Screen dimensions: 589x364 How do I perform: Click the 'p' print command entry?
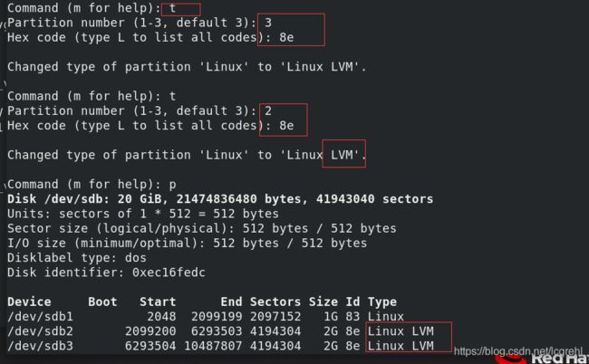[172, 184]
